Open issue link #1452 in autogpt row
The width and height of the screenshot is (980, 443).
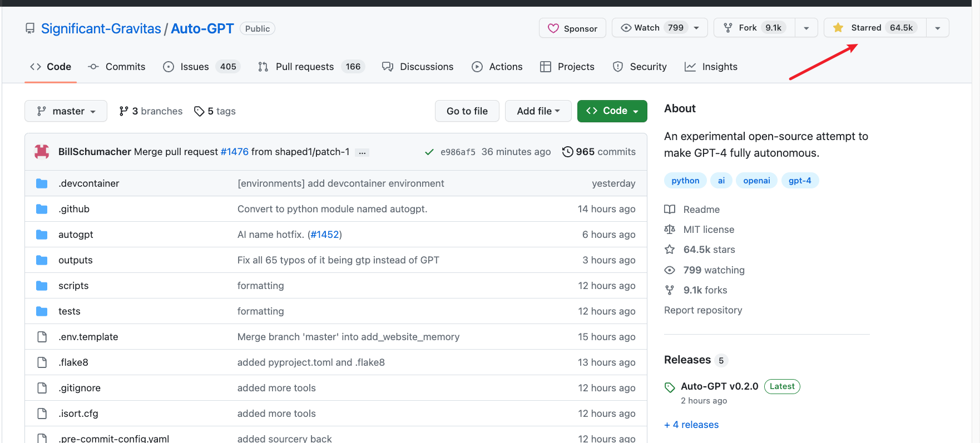tap(325, 235)
